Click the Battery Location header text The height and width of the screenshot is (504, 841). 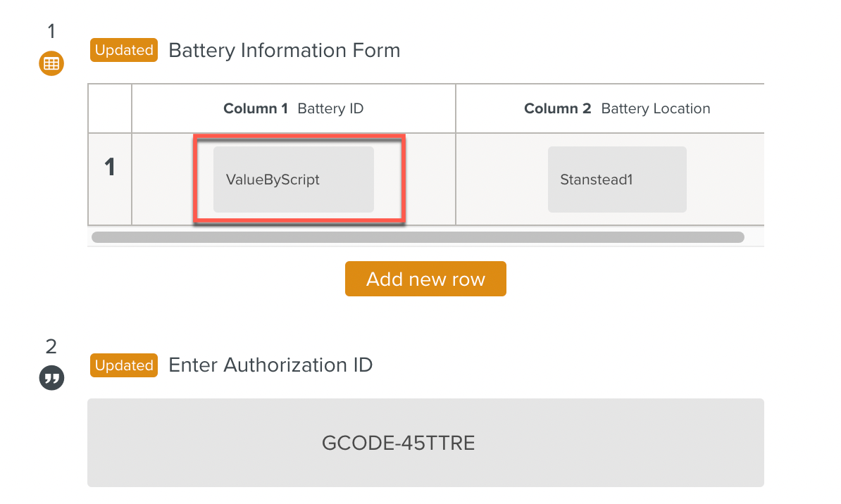pyautogui.click(x=656, y=108)
